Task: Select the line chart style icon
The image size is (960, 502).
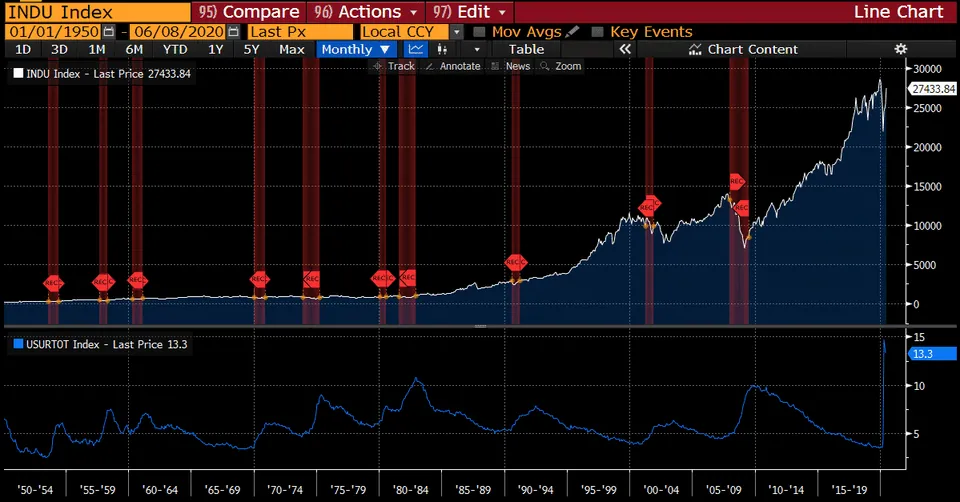Action: pyautogui.click(x=416, y=50)
